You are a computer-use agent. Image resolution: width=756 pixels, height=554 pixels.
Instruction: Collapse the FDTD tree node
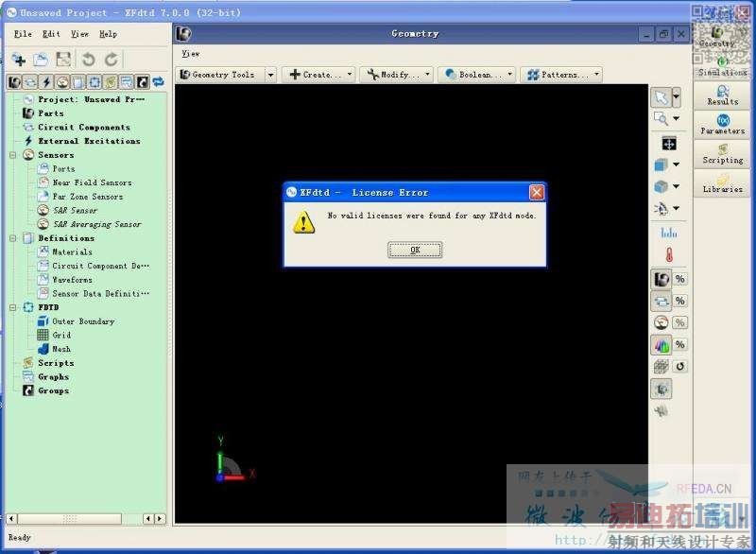(13, 307)
